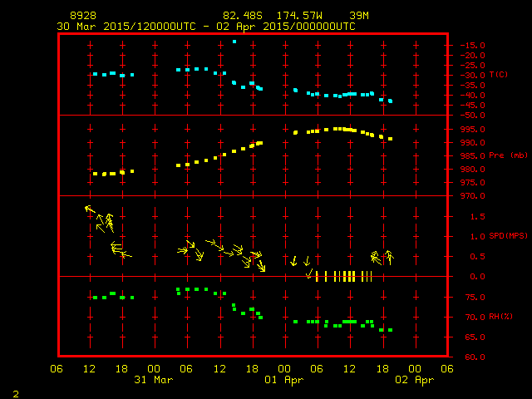The height and width of the screenshot is (399, 532).
Task: Click the T(C) temperature axis title
Action: pos(499,74)
